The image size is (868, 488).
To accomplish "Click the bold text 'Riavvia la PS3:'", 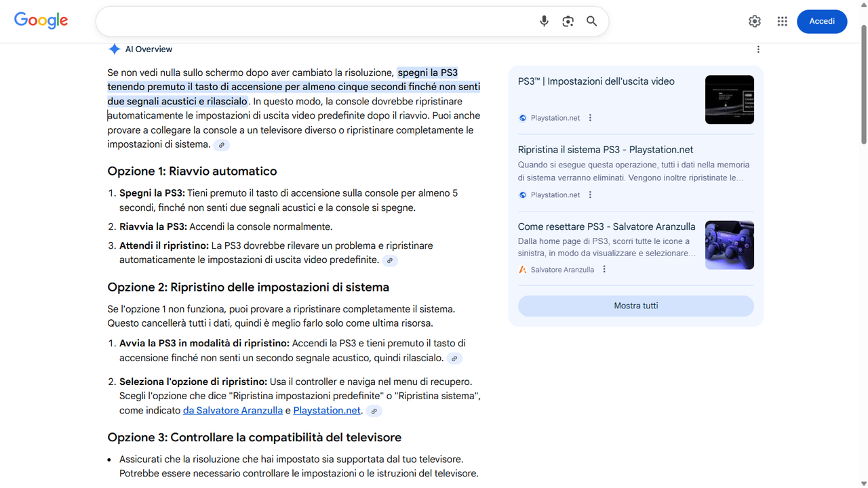I will point(153,226).
